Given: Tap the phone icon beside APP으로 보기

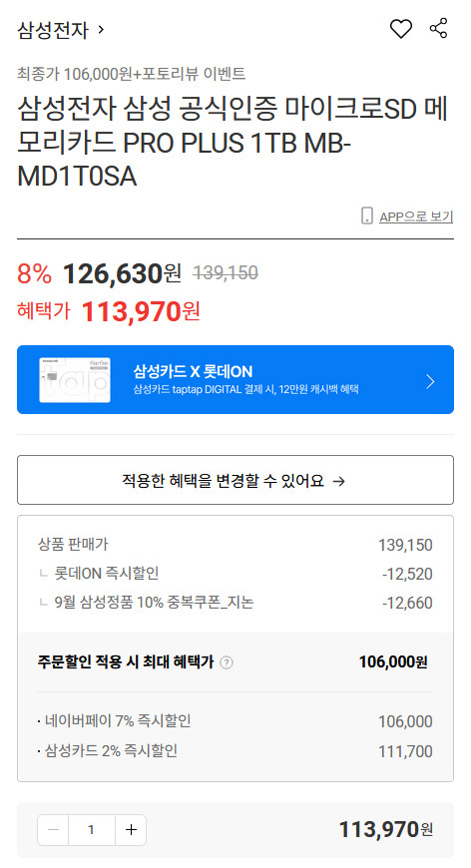Looking at the screenshot, I should point(366,216).
